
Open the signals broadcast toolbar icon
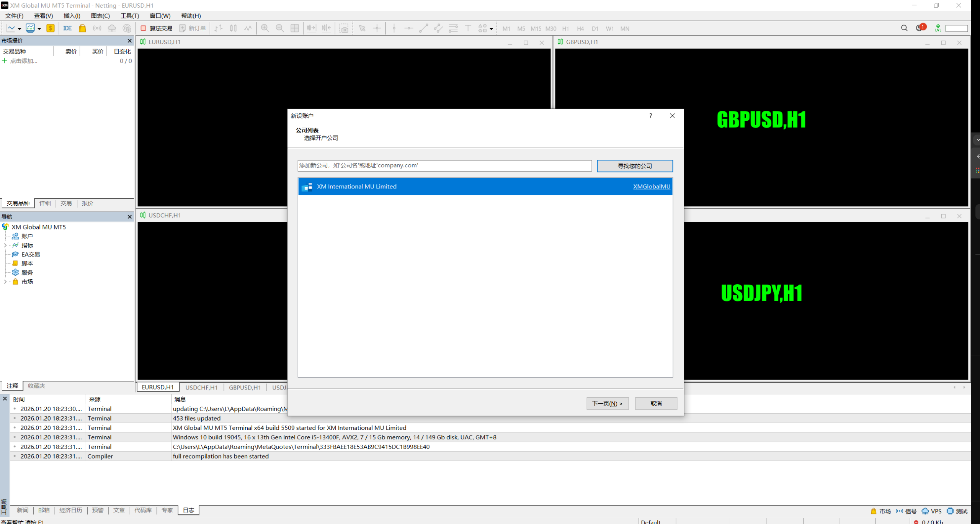click(x=97, y=28)
